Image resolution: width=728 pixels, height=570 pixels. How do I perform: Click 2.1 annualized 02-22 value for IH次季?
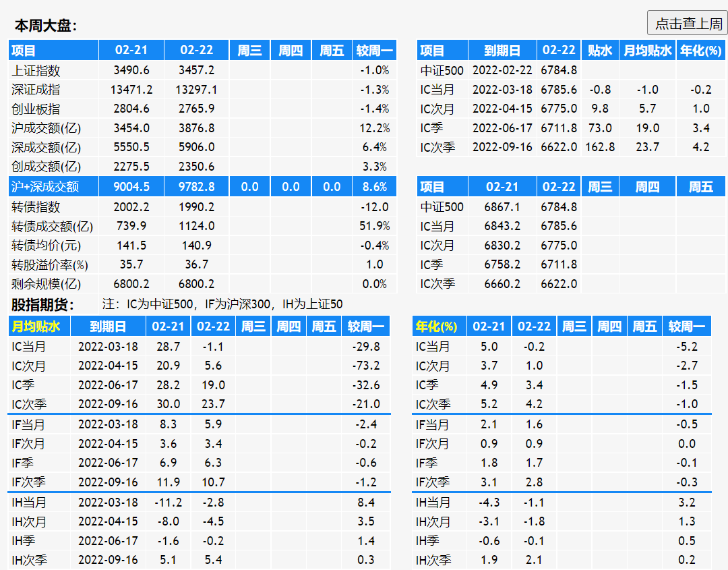pyautogui.click(x=534, y=560)
